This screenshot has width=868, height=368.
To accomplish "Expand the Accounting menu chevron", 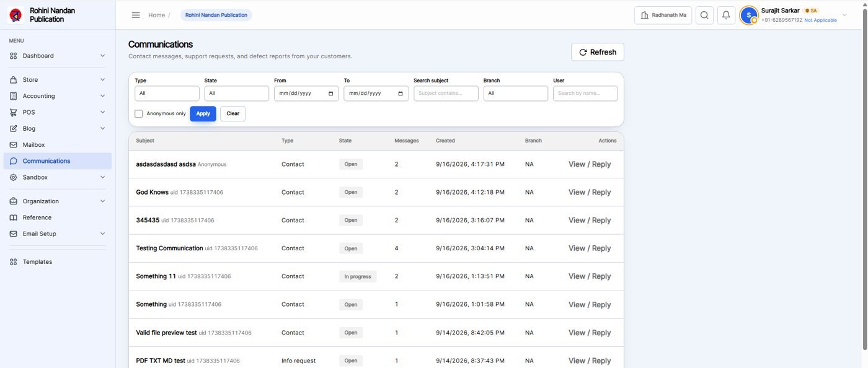I will 103,96.
